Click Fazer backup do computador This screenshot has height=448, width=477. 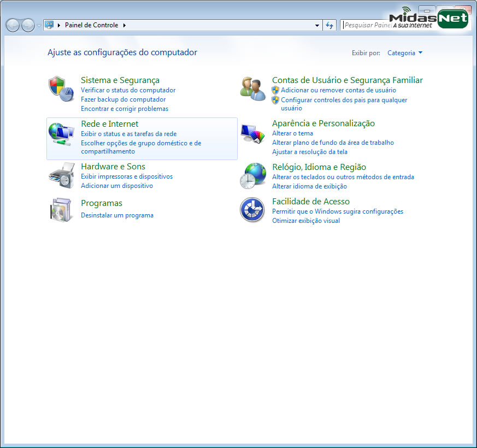123,99
